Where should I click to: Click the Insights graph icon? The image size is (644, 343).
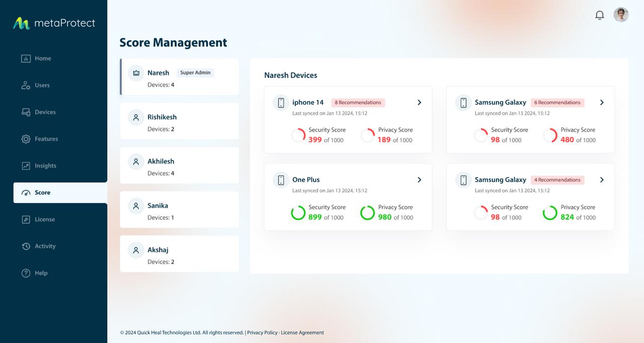[x=26, y=166]
